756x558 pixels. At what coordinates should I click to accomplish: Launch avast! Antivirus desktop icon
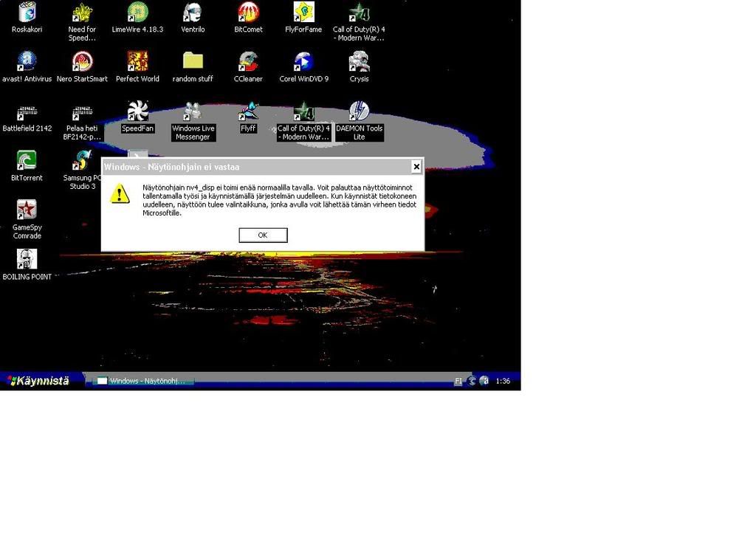[x=27, y=62]
